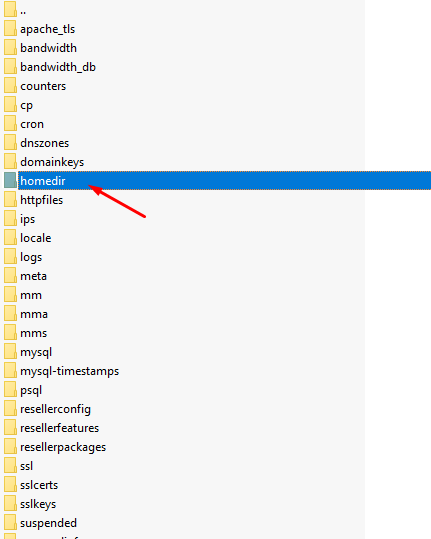Select the psql folder
The image size is (431, 539).
click(x=31, y=390)
